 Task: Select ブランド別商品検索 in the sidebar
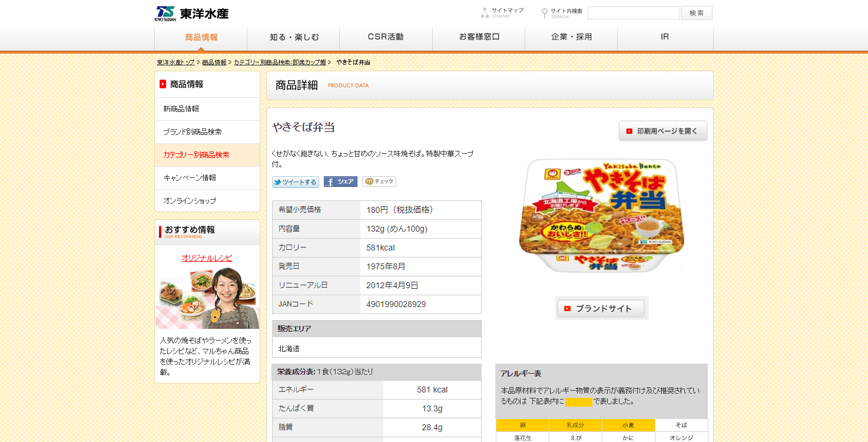[x=207, y=132]
